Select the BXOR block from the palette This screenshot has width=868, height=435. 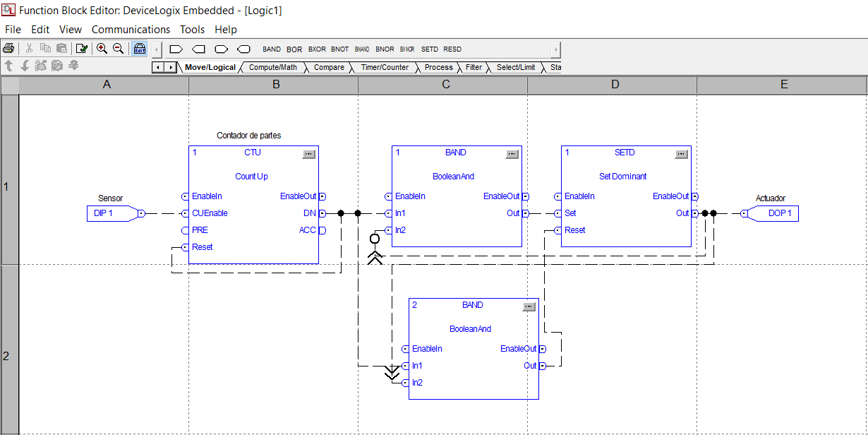pos(317,49)
